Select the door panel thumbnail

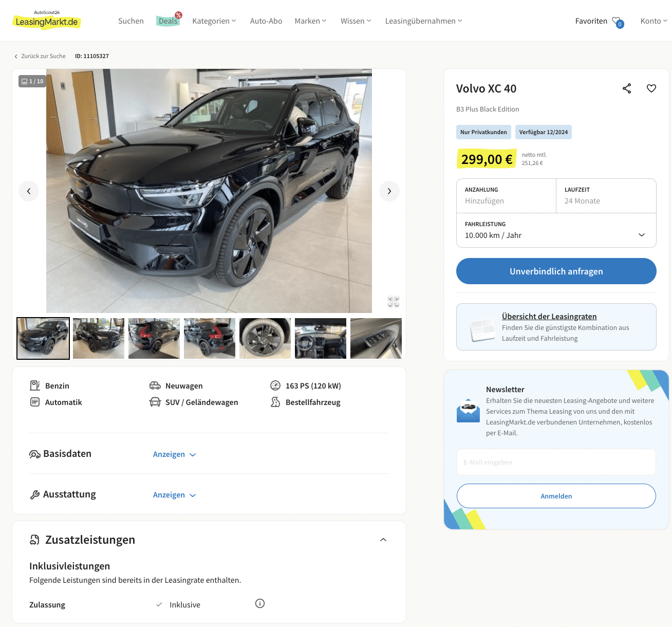[376, 338]
